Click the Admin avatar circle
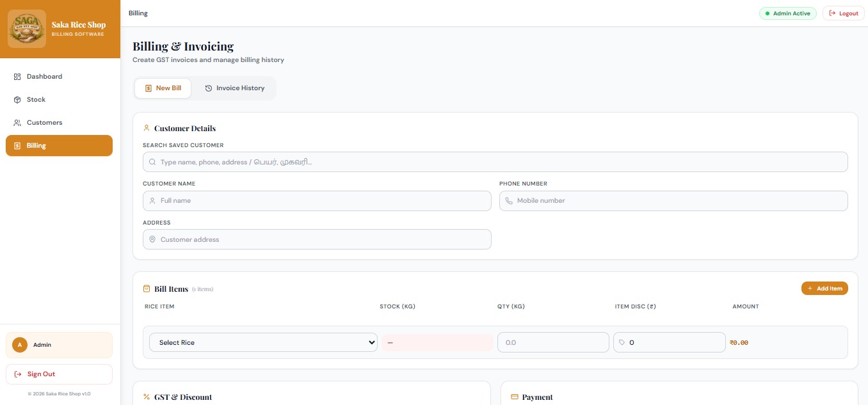 coord(20,345)
